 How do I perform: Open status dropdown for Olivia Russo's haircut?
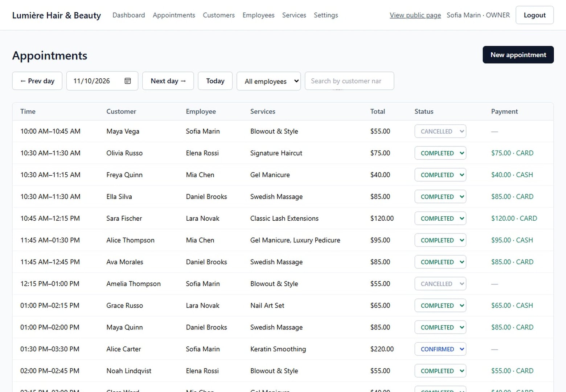pos(440,153)
